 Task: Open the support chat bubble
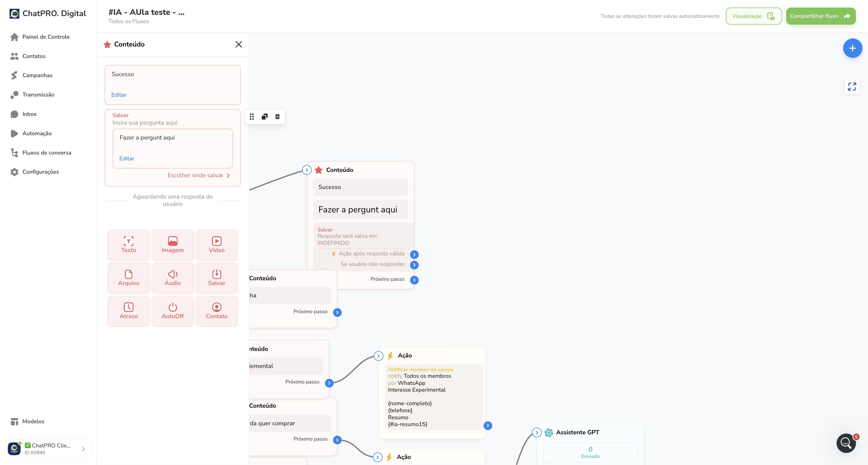[x=846, y=443]
